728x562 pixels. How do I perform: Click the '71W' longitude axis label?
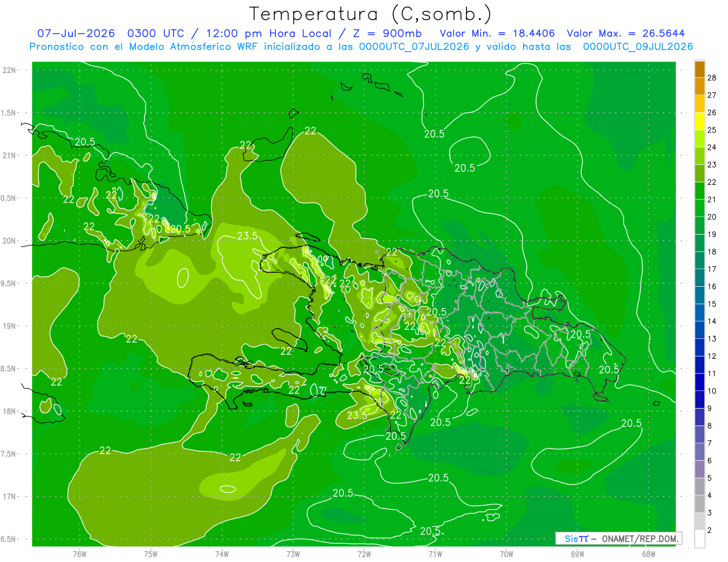[x=435, y=554]
